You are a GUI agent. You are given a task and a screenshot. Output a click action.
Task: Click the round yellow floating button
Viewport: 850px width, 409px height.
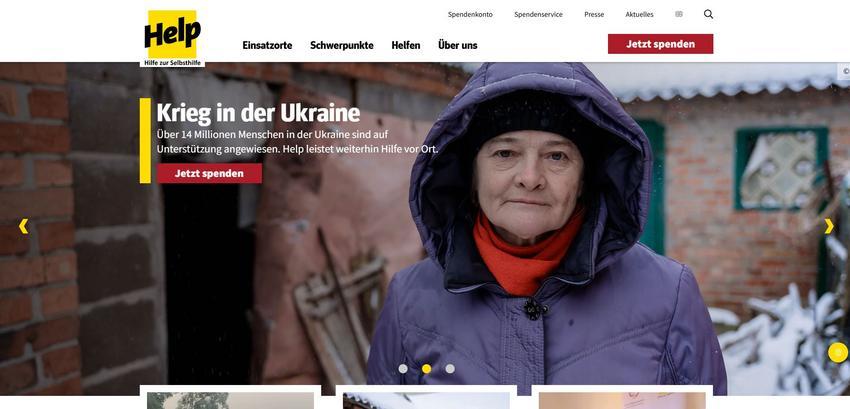pyautogui.click(x=838, y=353)
